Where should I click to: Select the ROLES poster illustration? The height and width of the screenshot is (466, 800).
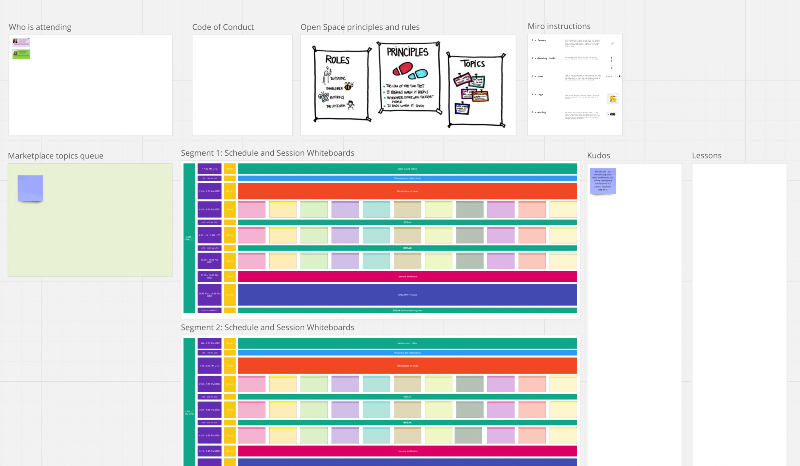(x=338, y=86)
